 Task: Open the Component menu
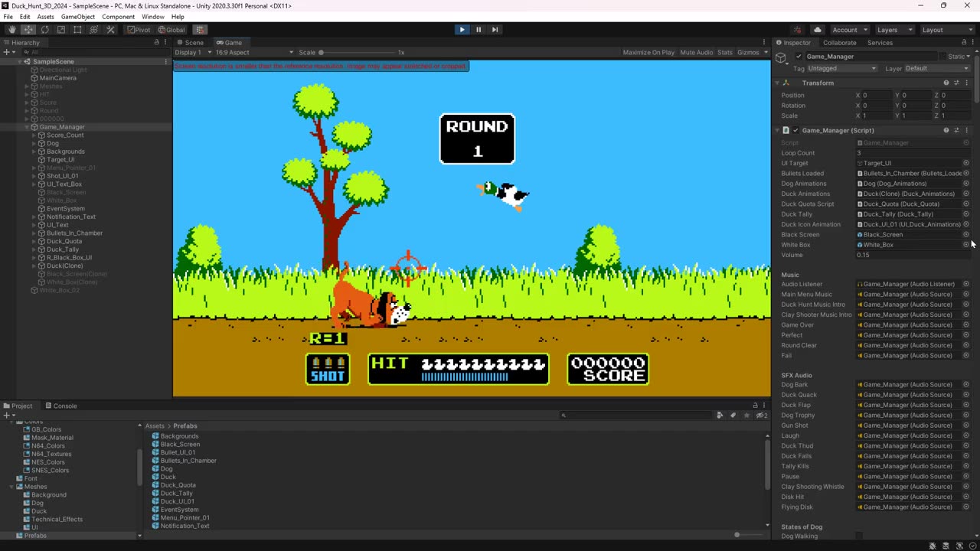tap(118, 17)
